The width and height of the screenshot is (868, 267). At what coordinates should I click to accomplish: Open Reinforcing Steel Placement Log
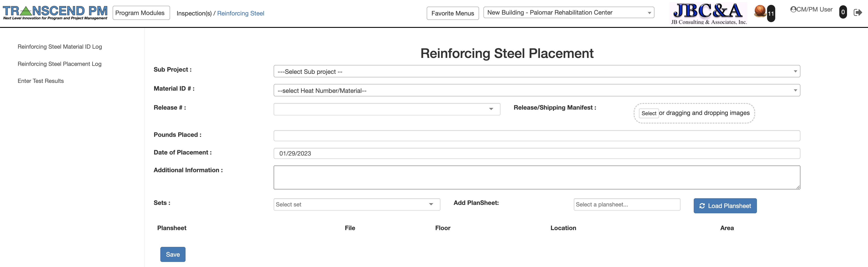pos(59,64)
